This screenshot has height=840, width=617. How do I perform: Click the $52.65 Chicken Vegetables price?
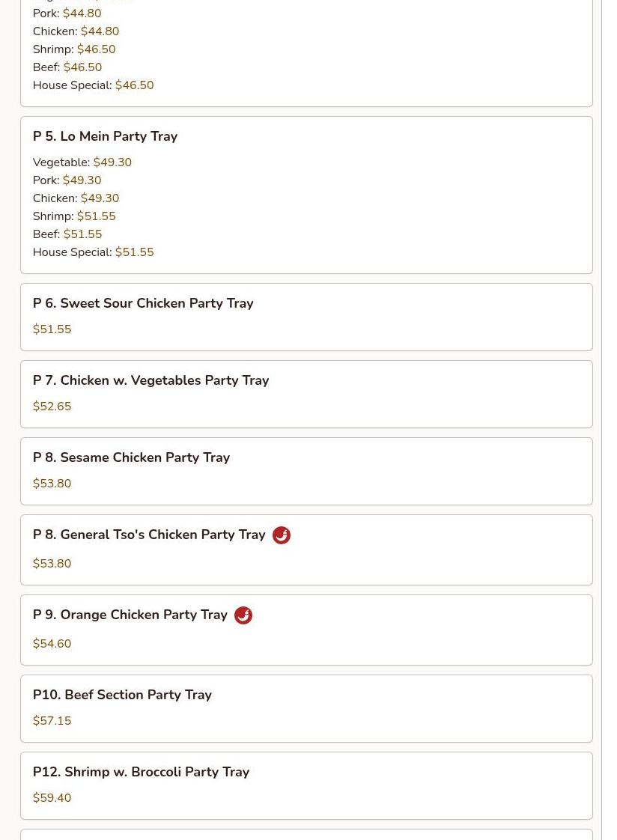click(52, 407)
